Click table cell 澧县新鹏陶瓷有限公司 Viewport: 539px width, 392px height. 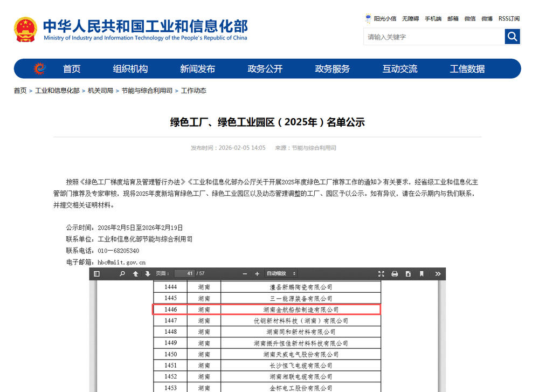click(301, 287)
